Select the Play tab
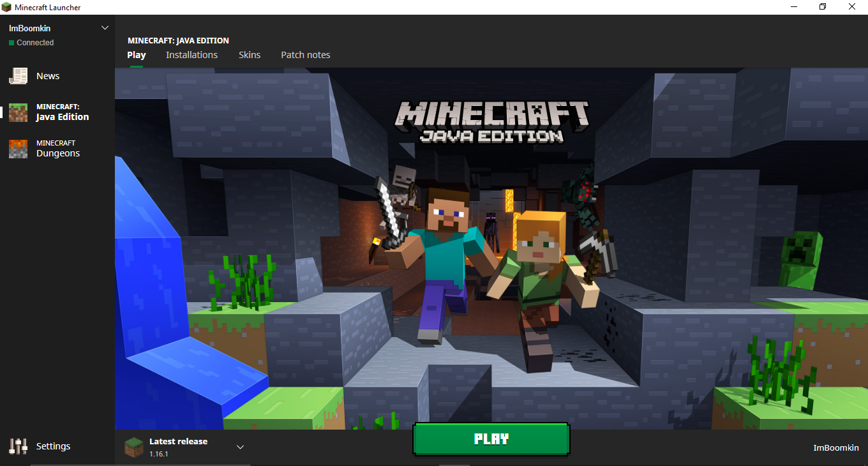Image resolution: width=868 pixels, height=466 pixels. click(x=137, y=55)
